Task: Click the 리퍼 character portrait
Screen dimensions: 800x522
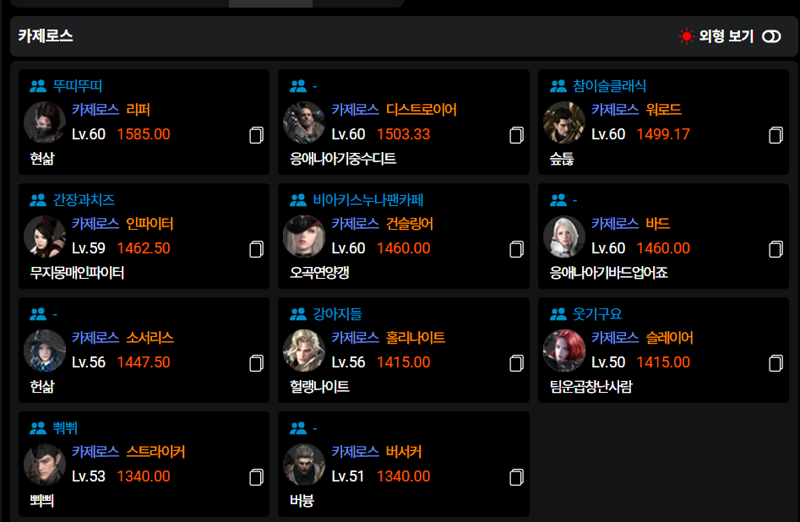Action: click(x=45, y=122)
